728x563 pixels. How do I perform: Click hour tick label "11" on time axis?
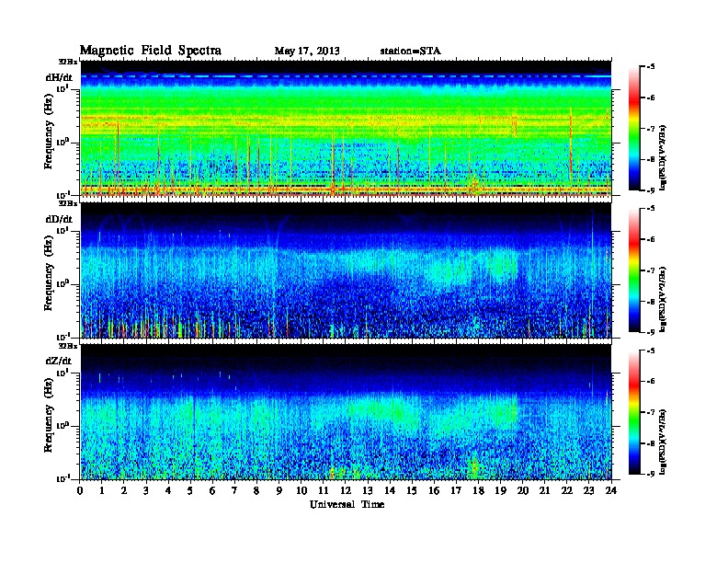[324, 490]
